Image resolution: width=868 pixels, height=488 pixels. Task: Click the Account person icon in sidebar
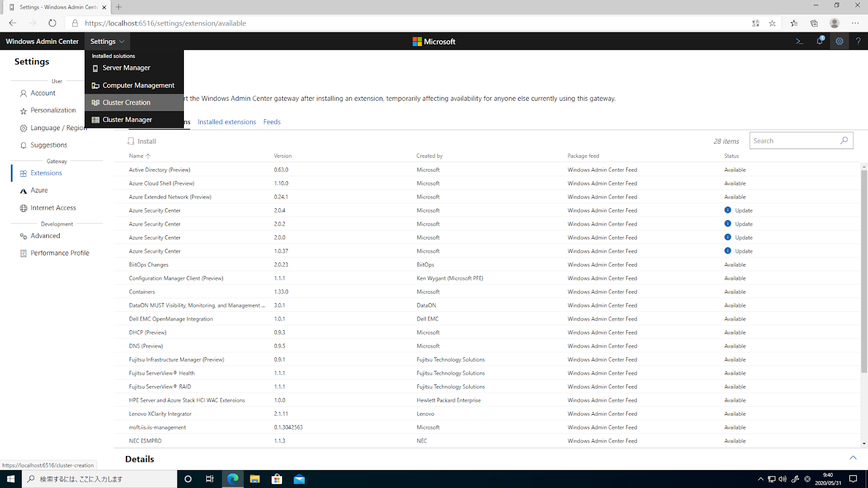coord(23,93)
